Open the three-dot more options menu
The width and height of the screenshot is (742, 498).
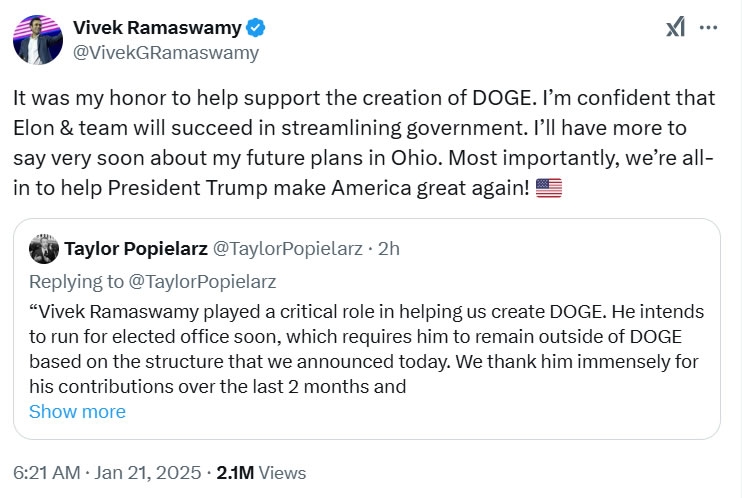[708, 27]
